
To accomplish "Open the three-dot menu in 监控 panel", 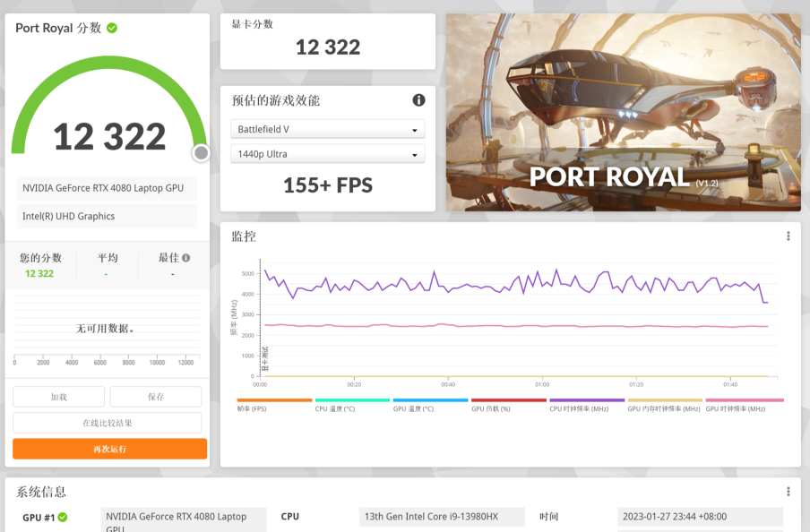I will pos(788,236).
